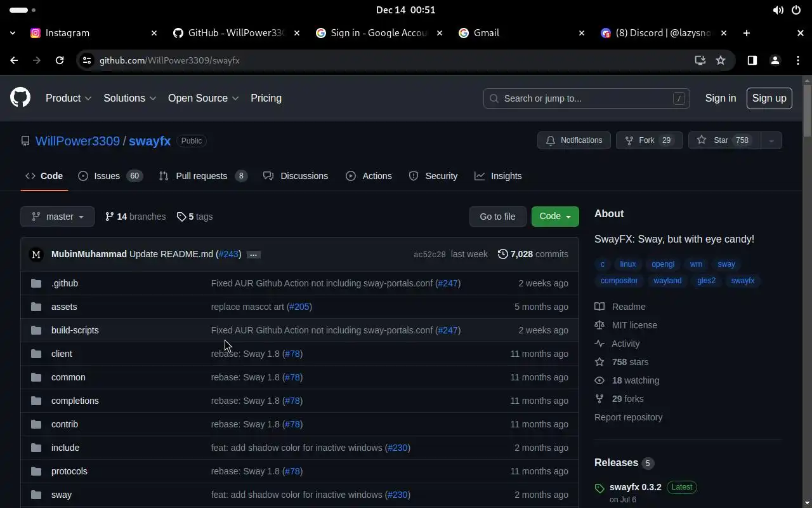Open the build-scripts folder
Viewport: 812px width, 508px height.
pyautogui.click(x=75, y=330)
